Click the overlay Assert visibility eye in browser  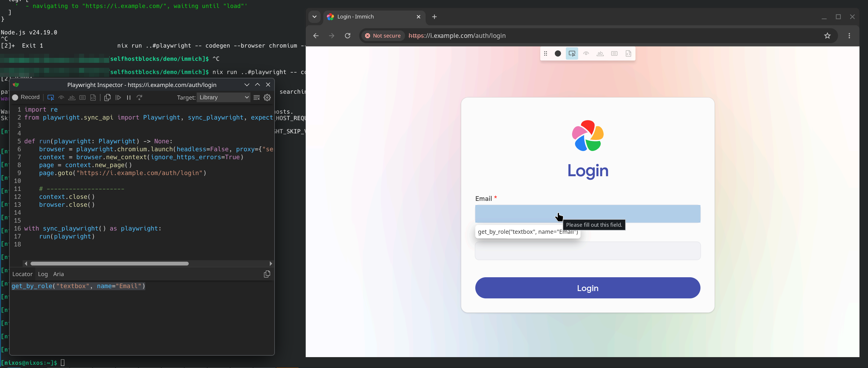[x=586, y=53]
